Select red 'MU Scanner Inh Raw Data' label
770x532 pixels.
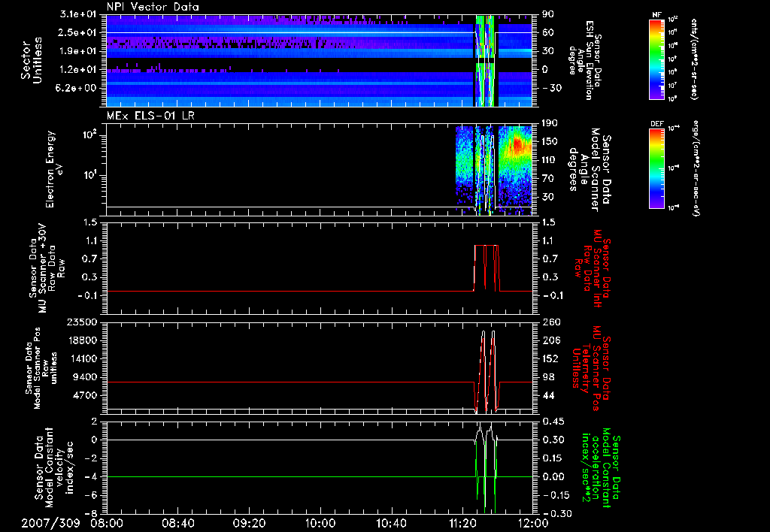coord(591,269)
